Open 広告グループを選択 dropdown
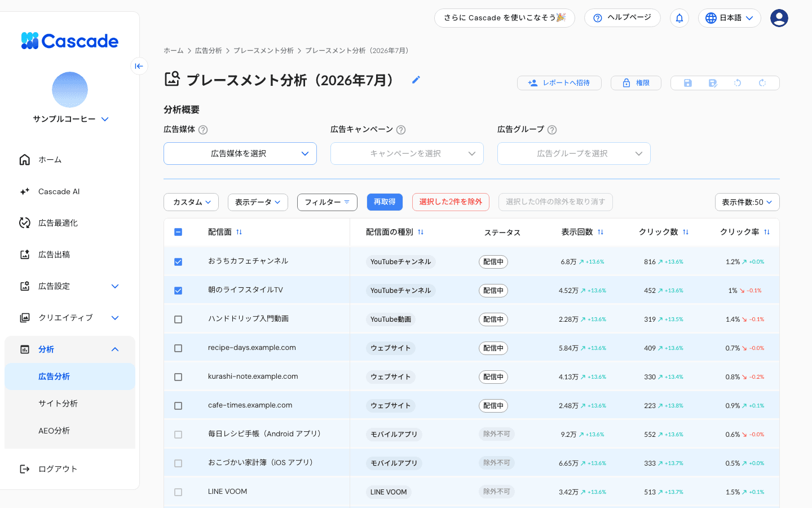This screenshot has height=508, width=812. pyautogui.click(x=574, y=154)
